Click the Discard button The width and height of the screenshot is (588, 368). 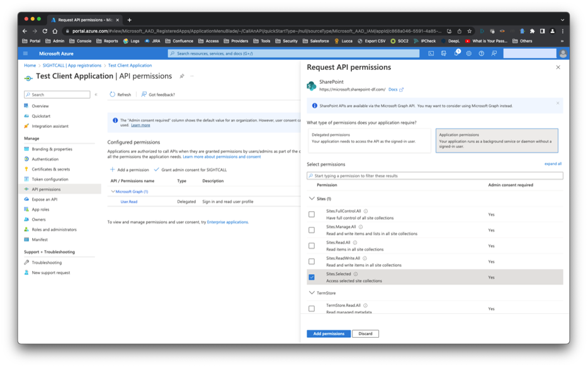click(x=365, y=333)
